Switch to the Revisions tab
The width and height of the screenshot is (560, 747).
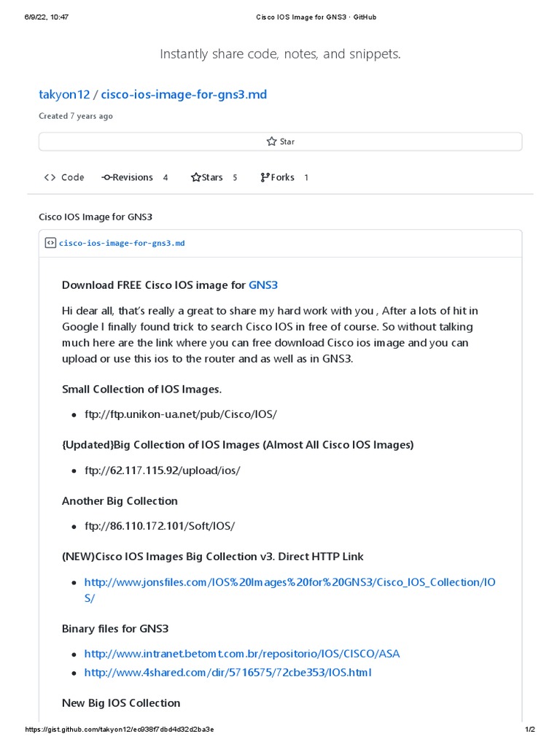(133, 177)
